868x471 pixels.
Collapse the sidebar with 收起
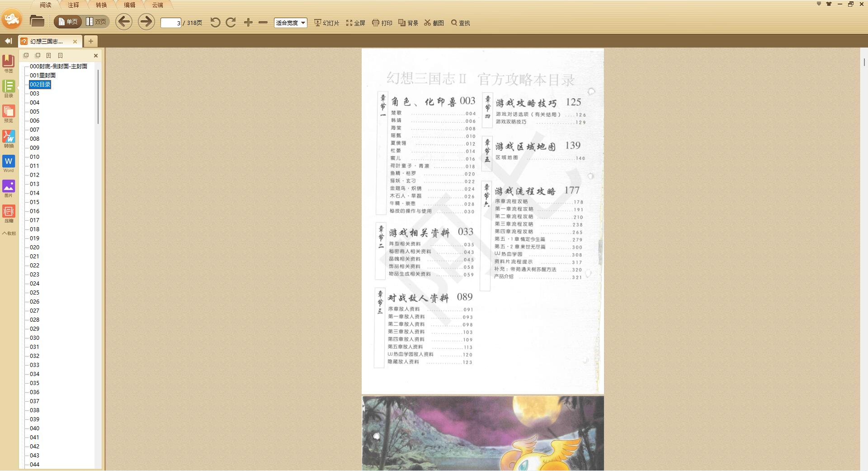click(x=9, y=233)
